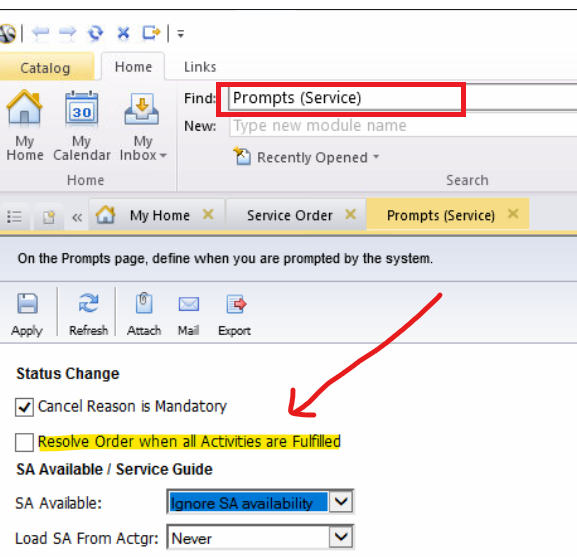Image resolution: width=577 pixels, height=557 pixels.
Task: Expand the Recently Opened list
Action: coord(306,157)
